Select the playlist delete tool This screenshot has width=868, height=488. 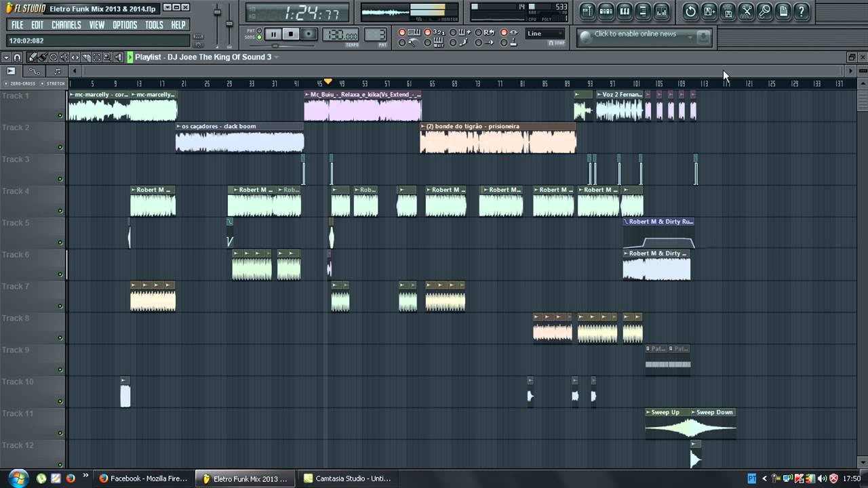53,58
